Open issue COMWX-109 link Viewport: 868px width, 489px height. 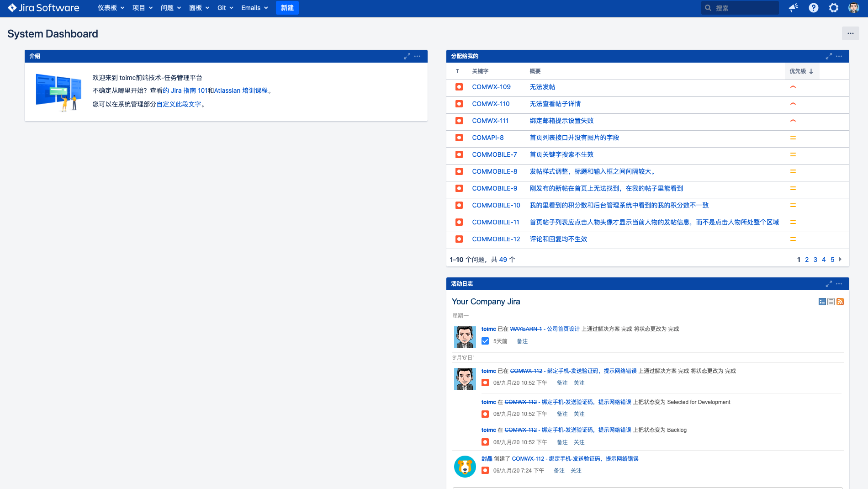point(491,87)
